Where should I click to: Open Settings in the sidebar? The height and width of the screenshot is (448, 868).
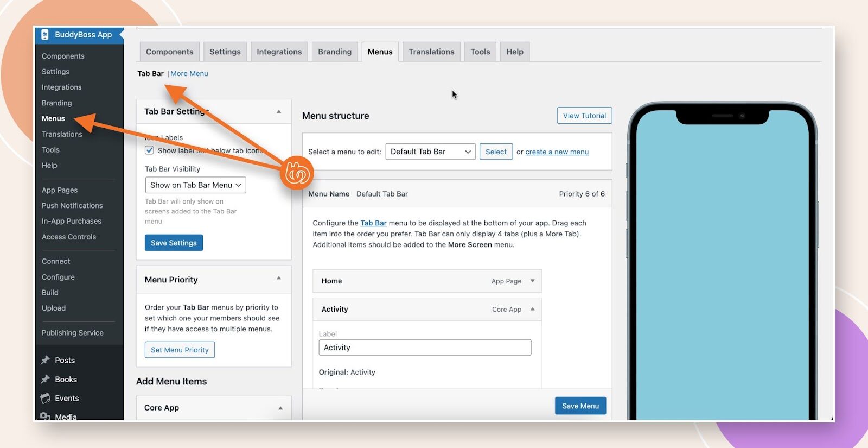(x=55, y=72)
